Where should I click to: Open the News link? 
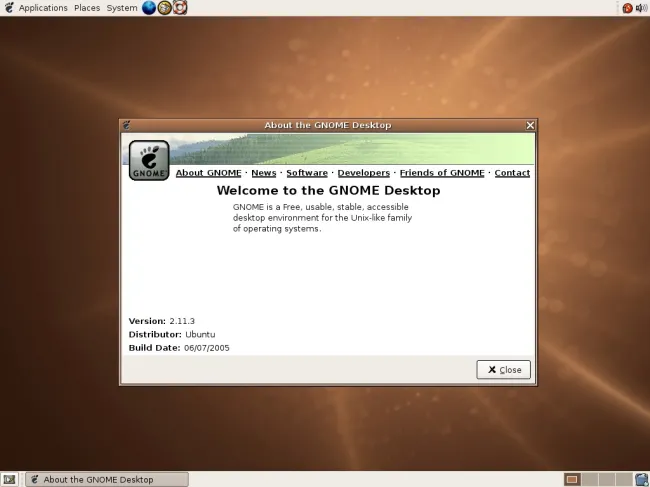264,173
